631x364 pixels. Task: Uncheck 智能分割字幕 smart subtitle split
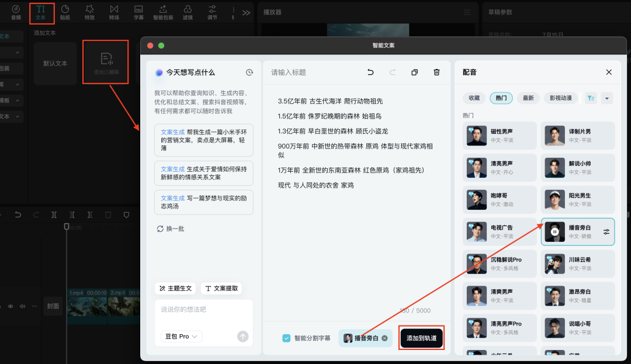click(286, 337)
